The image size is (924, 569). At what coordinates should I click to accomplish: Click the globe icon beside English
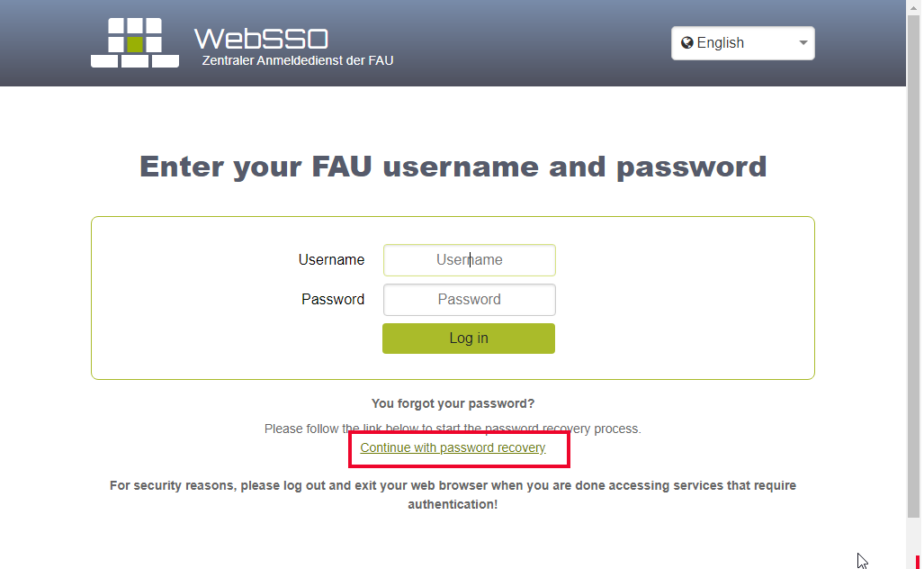coord(686,43)
